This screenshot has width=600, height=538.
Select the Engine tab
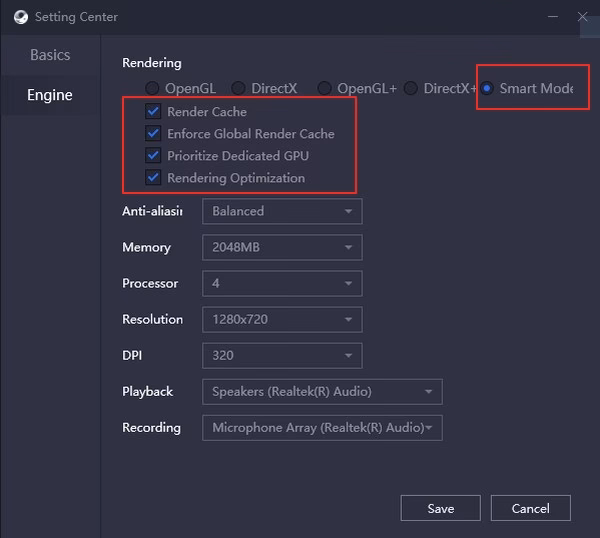click(x=50, y=95)
